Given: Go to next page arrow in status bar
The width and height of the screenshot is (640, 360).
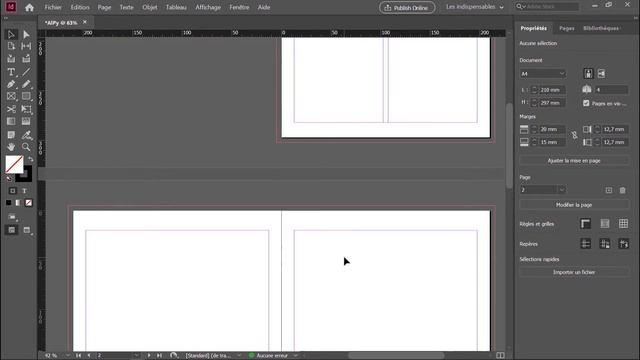Looking at the screenshot, I should tap(149, 356).
